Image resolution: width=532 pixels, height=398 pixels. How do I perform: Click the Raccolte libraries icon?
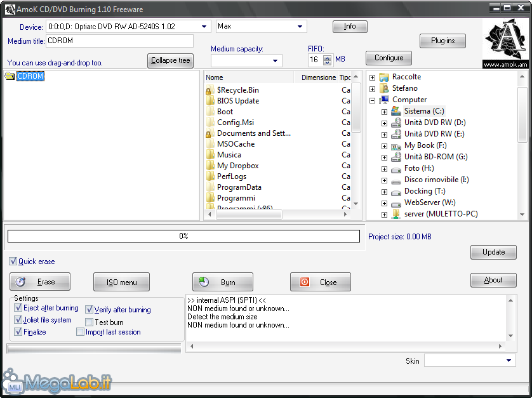click(384, 77)
